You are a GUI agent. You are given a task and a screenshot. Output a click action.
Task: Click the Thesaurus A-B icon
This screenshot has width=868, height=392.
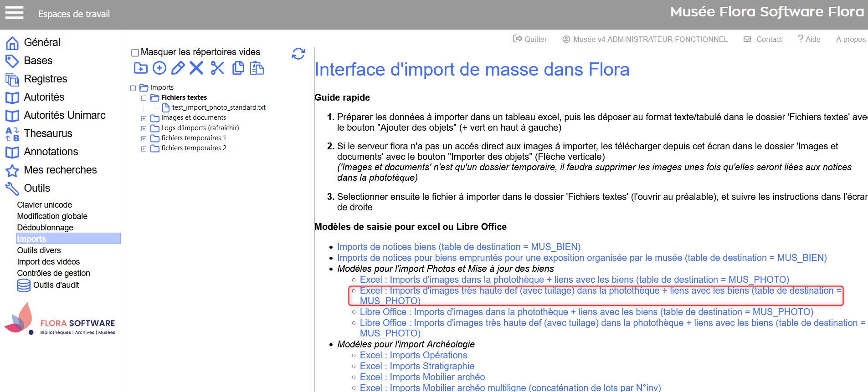[12, 134]
